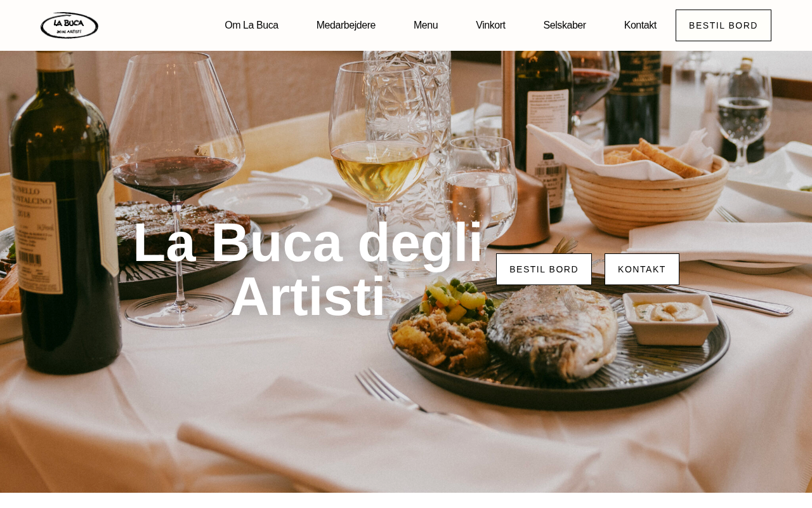Viewport: 812px width, 508px height.
Task: Click the La Buca degli Artisti heading
Action: click(x=308, y=270)
